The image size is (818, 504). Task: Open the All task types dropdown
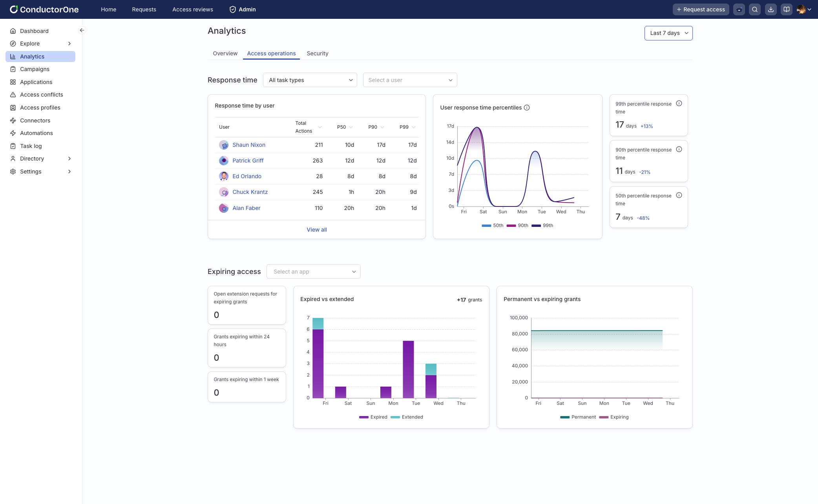pyautogui.click(x=310, y=80)
